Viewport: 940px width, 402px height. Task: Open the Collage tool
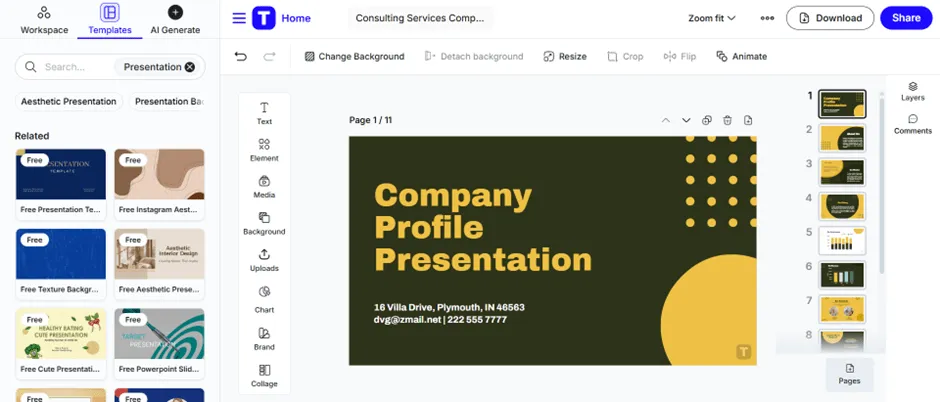pos(264,376)
